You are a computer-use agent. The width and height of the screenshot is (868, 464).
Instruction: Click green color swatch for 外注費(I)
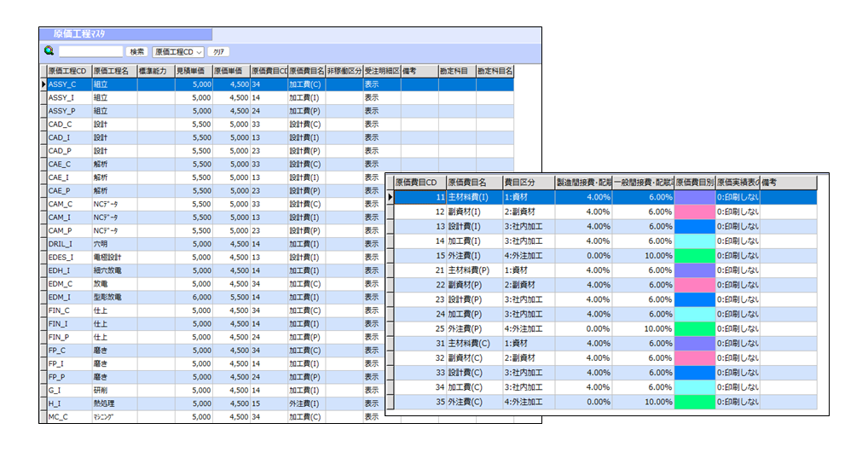tap(695, 256)
